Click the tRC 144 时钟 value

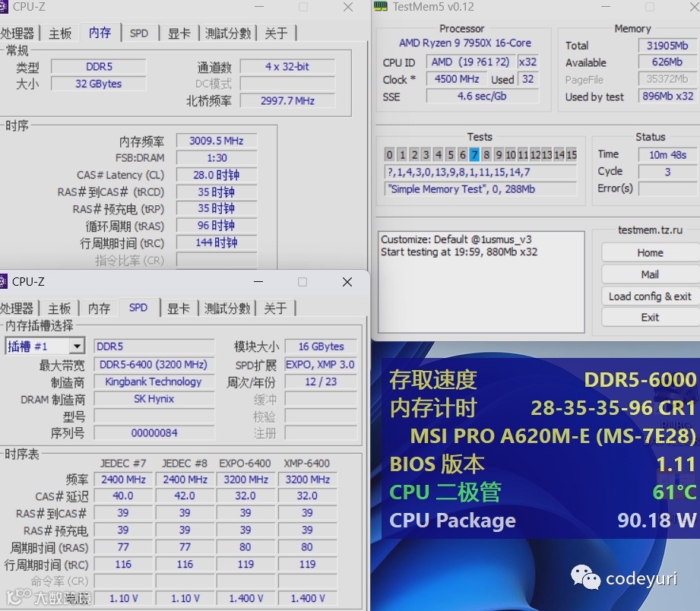(217, 242)
